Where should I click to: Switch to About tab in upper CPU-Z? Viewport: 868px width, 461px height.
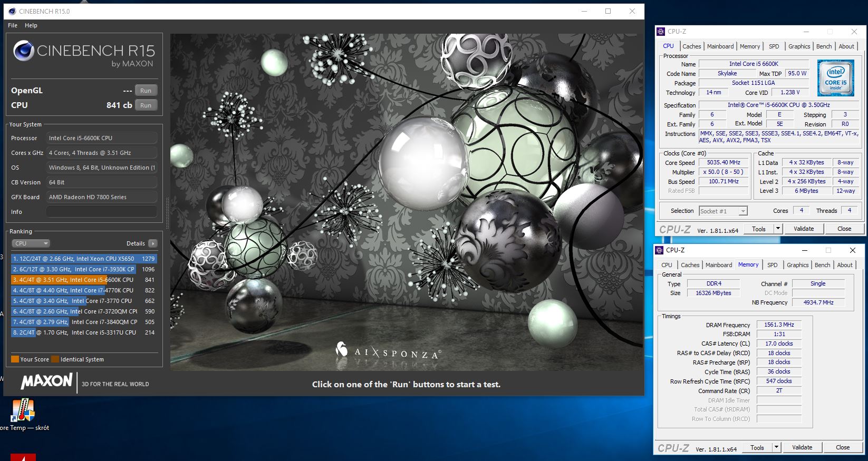[846, 46]
